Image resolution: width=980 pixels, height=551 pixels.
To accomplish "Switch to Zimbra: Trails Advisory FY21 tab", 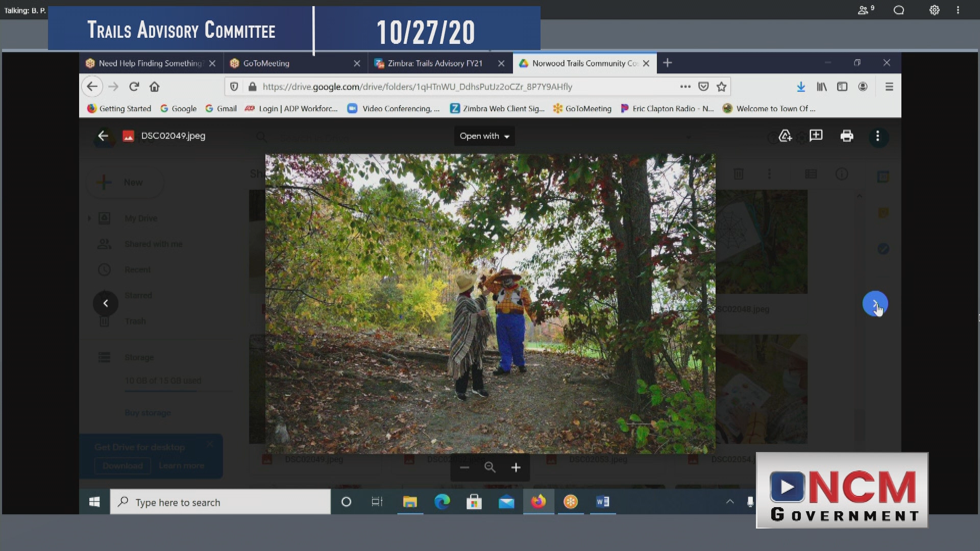I will pos(435,63).
